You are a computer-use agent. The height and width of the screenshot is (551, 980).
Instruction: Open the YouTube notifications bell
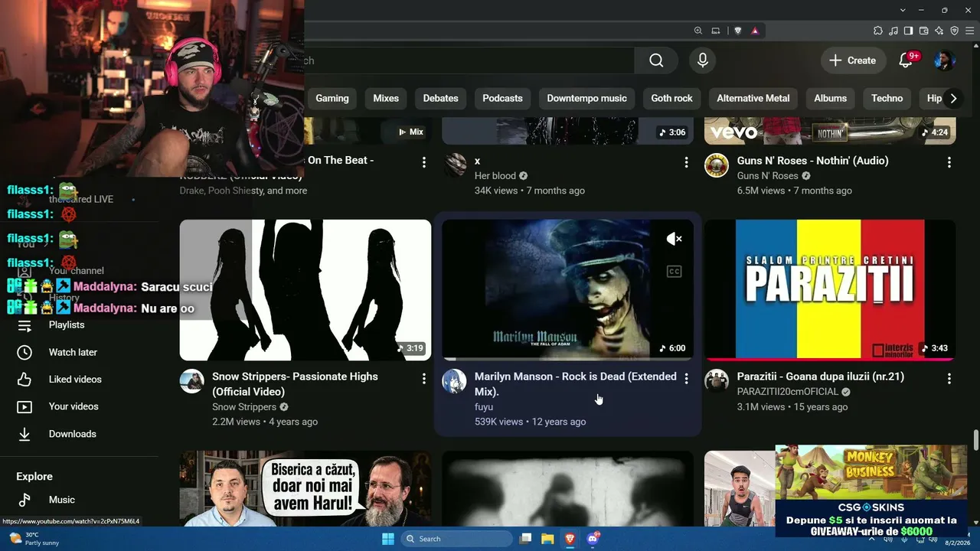[x=906, y=60]
